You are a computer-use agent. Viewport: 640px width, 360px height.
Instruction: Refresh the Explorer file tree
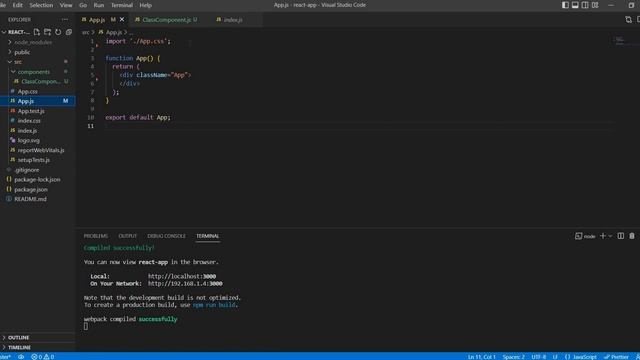(x=58, y=32)
